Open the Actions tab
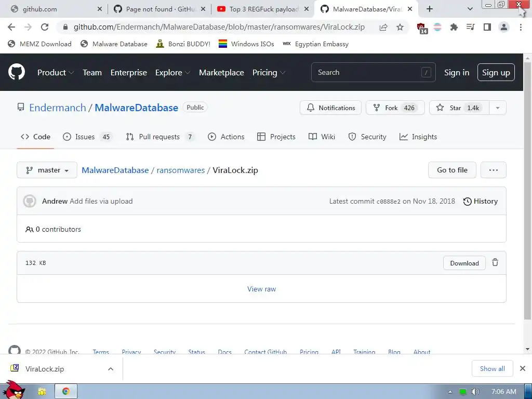The height and width of the screenshot is (399, 532). 226,137
